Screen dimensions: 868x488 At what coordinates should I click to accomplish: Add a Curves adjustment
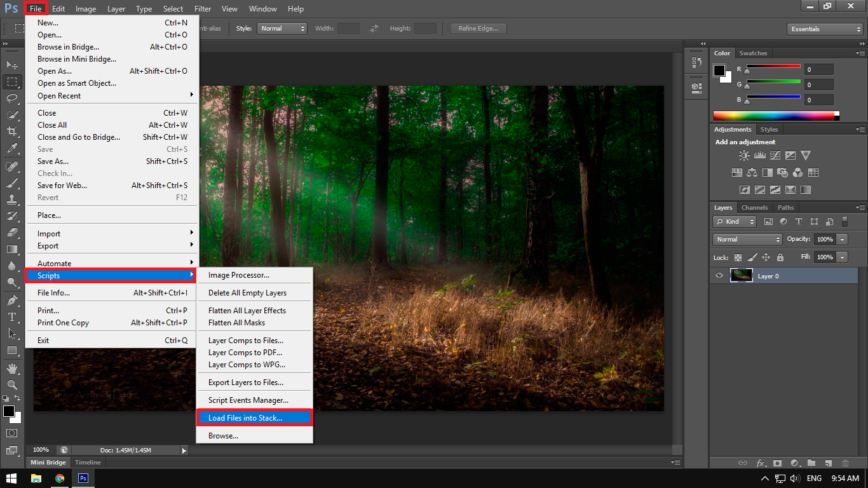pos(775,155)
